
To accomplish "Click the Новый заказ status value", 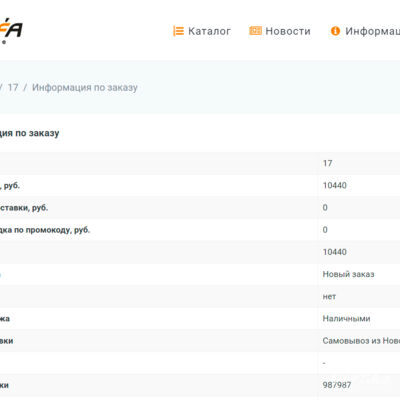I will click(348, 274).
